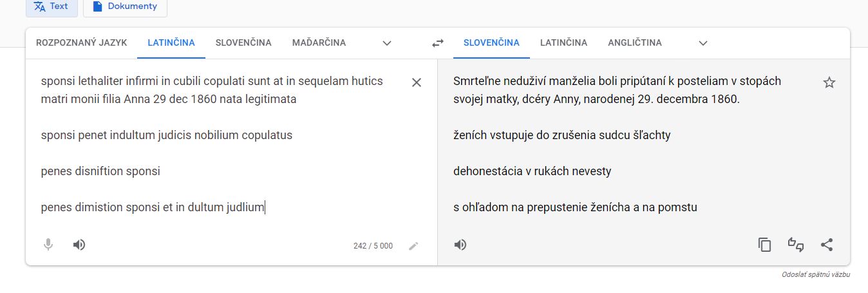Switch to Dokumenty translation mode
The height and width of the screenshot is (293, 868).
point(125,6)
